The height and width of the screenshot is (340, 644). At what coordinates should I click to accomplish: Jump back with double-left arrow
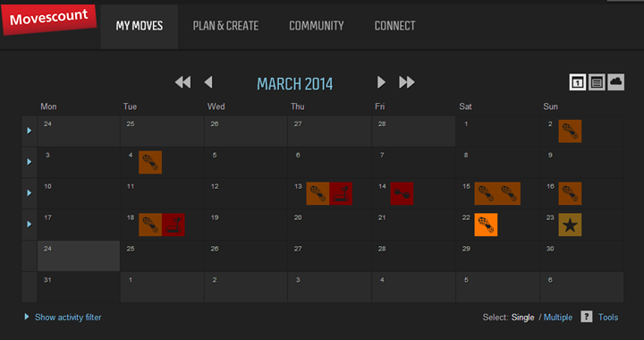(182, 82)
